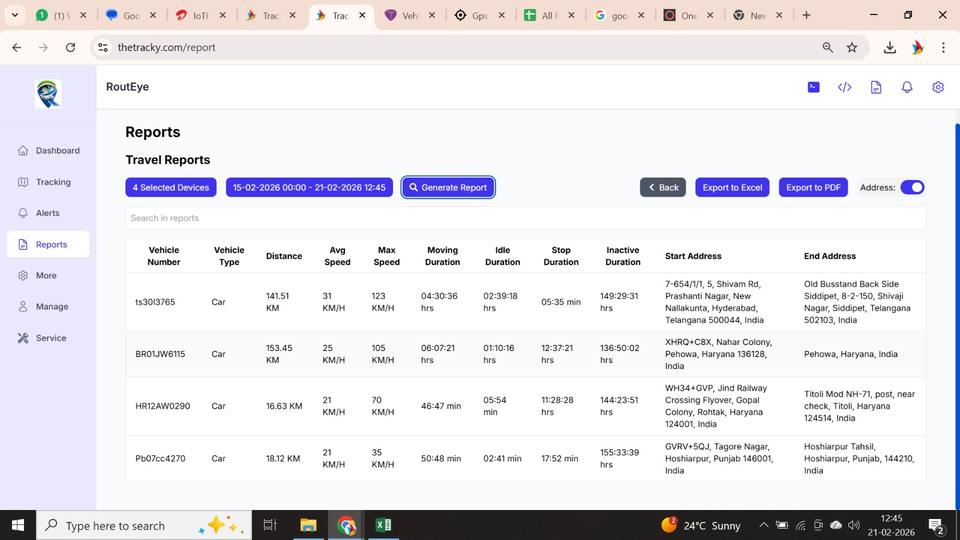
Task: Open the settings gear icon in header
Action: [x=938, y=87]
